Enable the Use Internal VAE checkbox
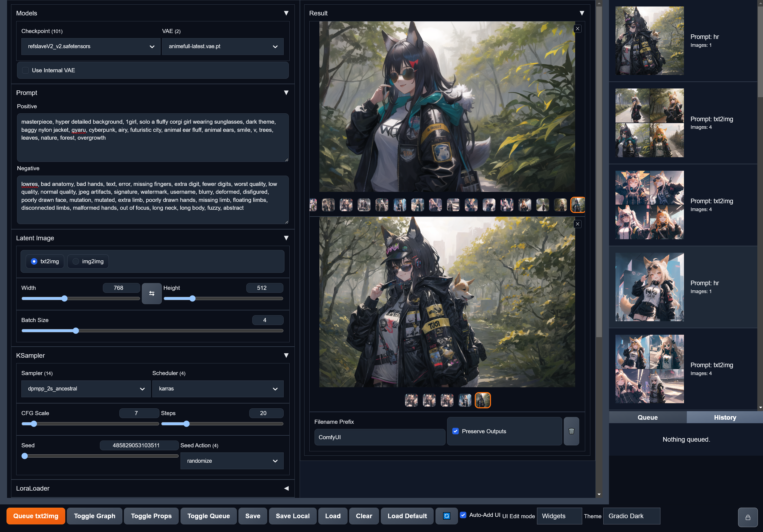Viewport: 763px width, 532px height. [x=26, y=70]
